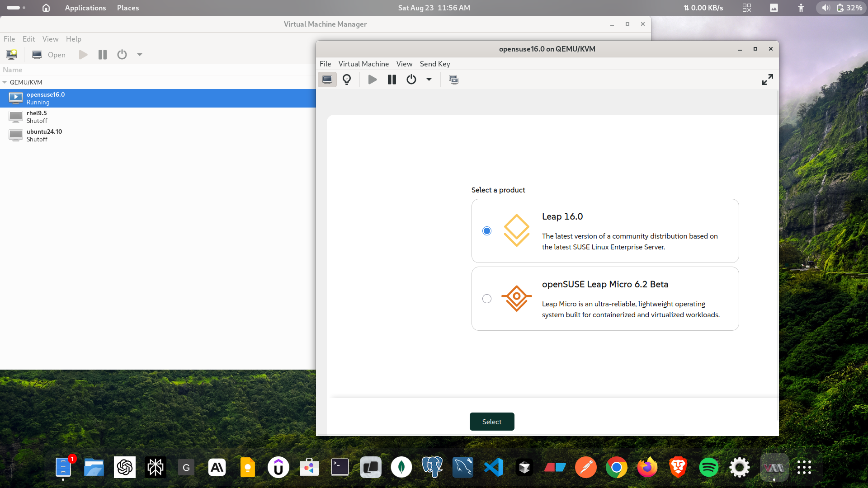
Task: Open pgAdmin elephant icon in the dock
Action: click(432, 467)
